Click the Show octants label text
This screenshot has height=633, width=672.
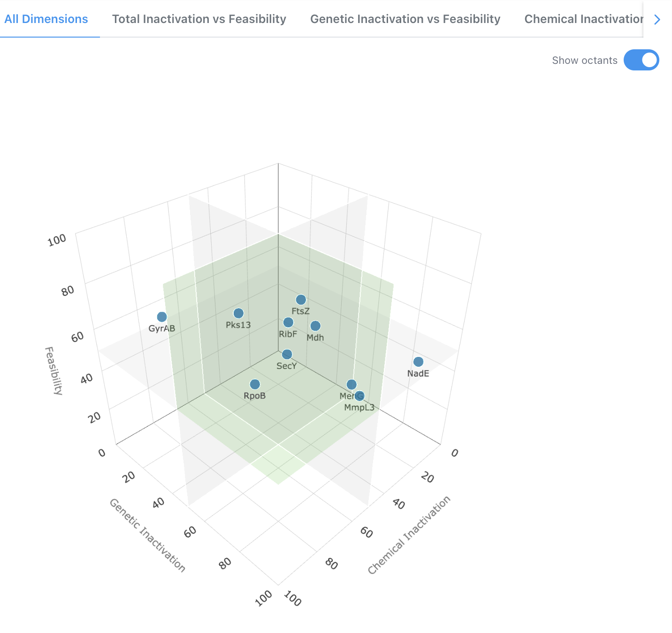[584, 61]
